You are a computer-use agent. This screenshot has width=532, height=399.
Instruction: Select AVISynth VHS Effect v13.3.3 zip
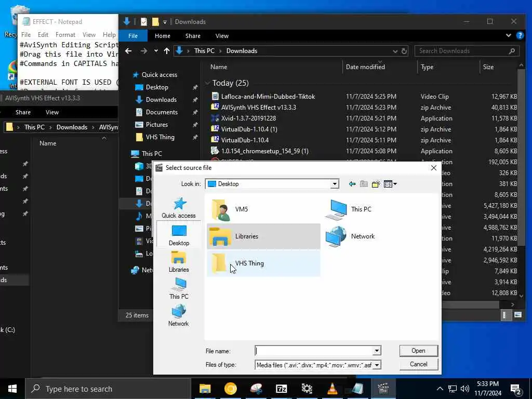point(259,107)
